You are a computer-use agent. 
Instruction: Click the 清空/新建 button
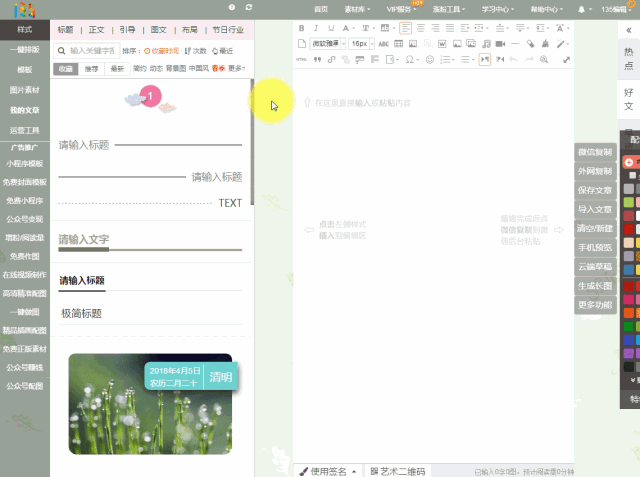(595, 229)
